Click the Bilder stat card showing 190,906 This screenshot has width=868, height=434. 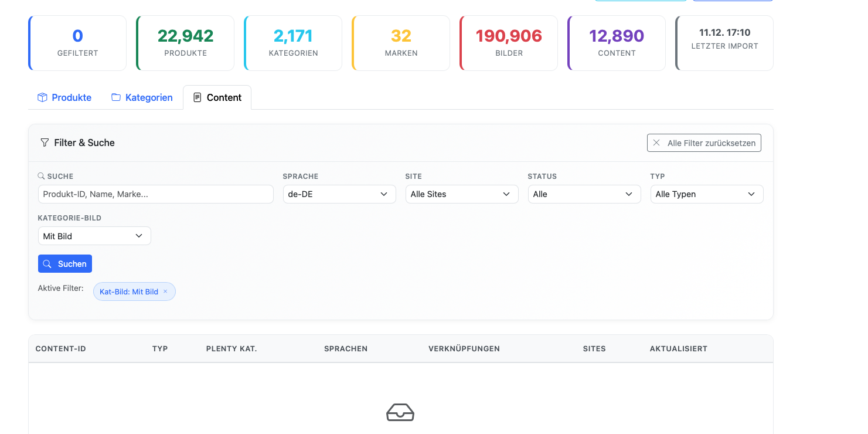click(x=509, y=43)
